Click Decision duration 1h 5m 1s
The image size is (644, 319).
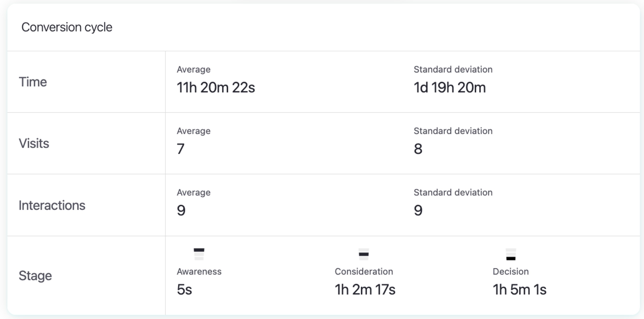(519, 289)
